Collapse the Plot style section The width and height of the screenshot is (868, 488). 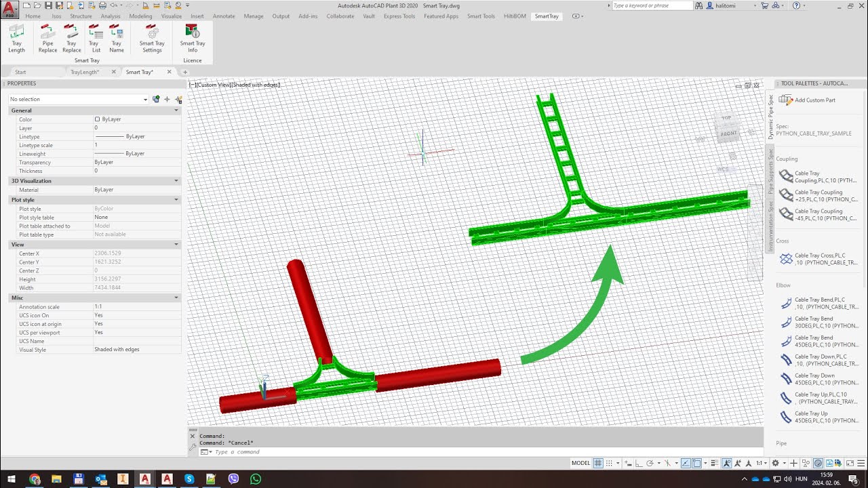(176, 200)
